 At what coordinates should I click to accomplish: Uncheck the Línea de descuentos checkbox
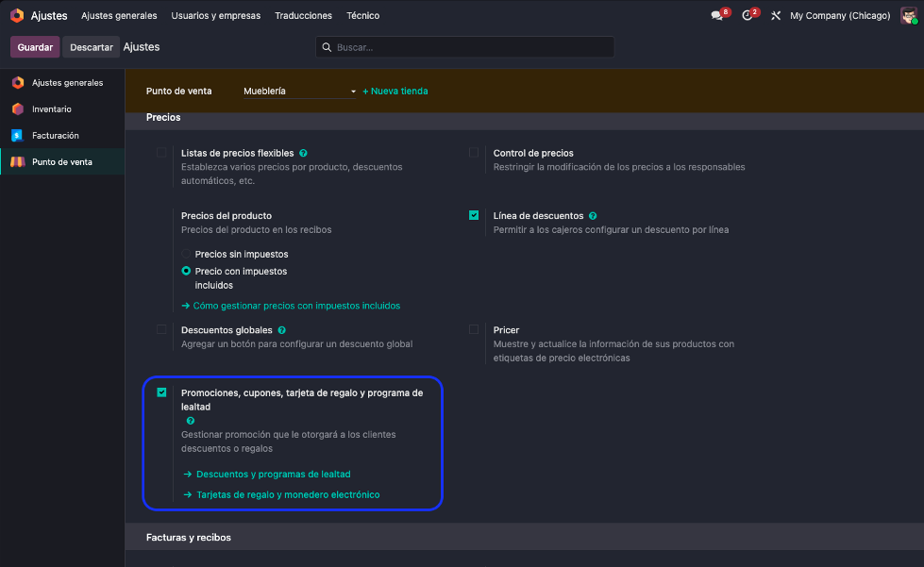tap(474, 215)
